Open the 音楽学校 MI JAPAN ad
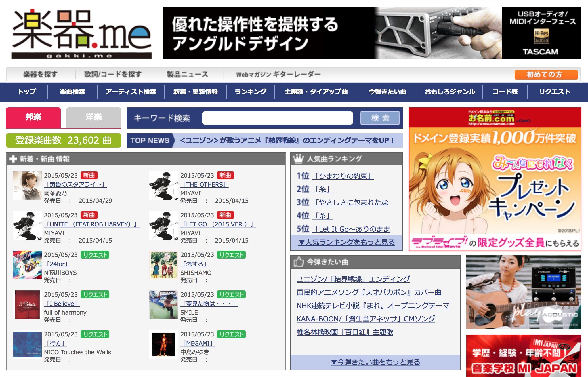 524,356
